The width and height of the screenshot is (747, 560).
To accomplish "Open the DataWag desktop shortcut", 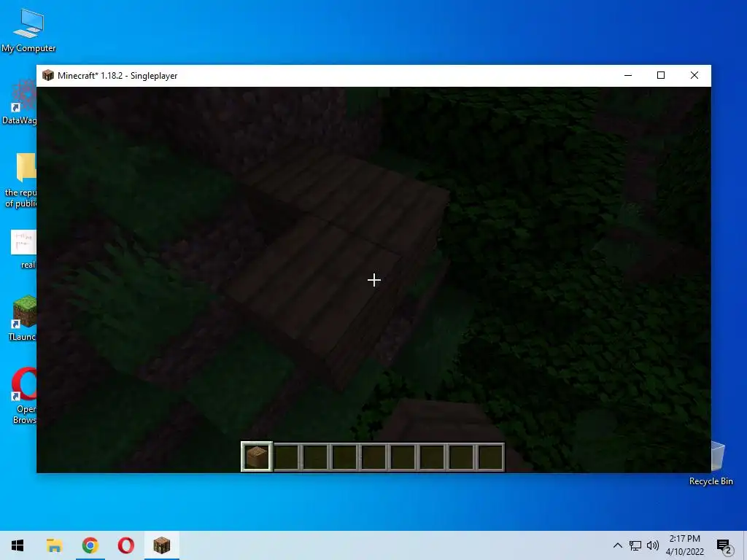I will tap(19, 103).
